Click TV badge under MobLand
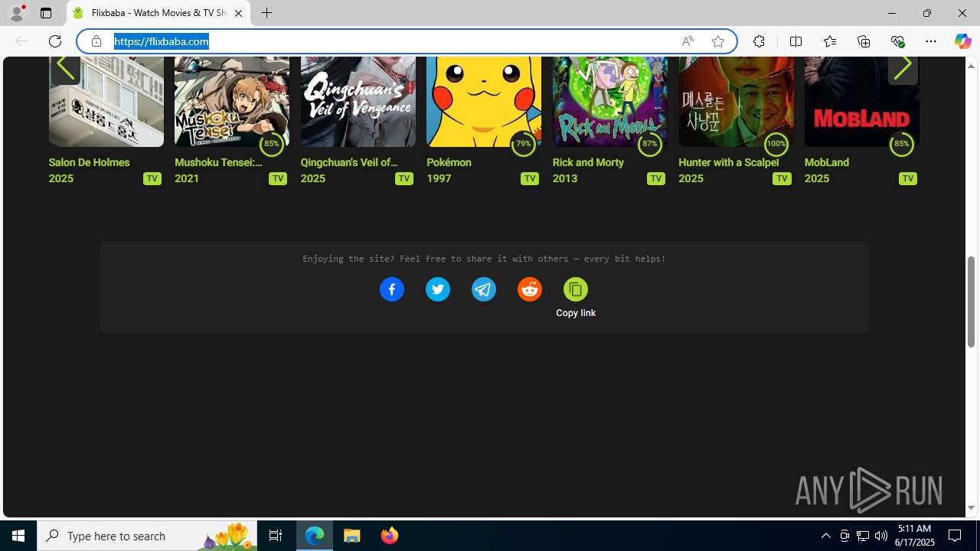980x551 pixels. tap(908, 178)
